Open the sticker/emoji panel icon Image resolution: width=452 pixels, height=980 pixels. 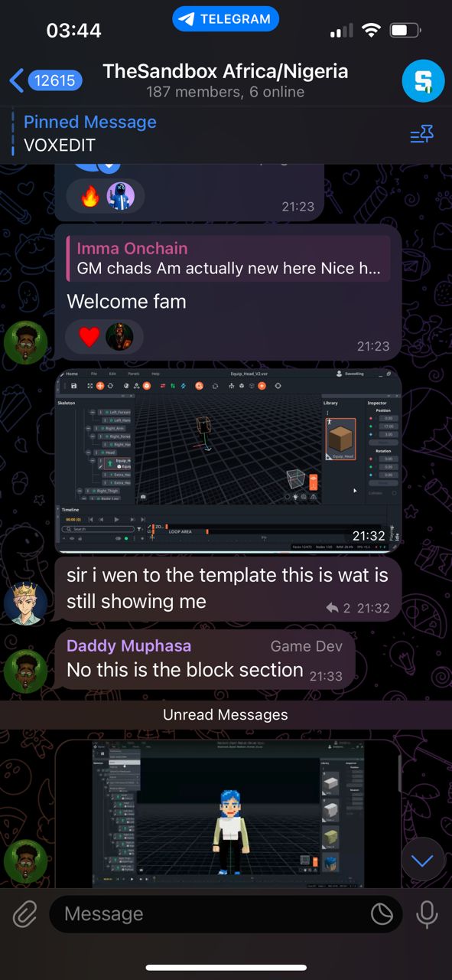(381, 914)
